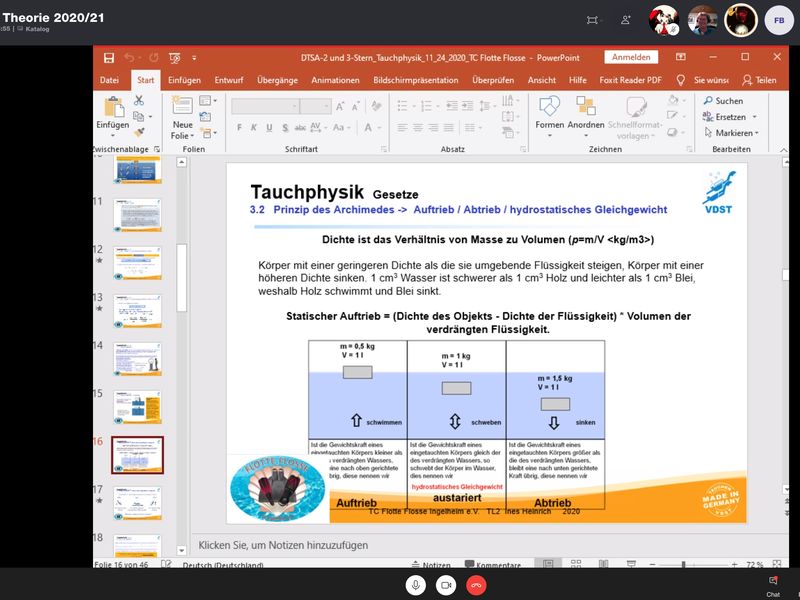Click the Cut scissors icon
The width and height of the screenshot is (800, 600).
[x=139, y=101]
